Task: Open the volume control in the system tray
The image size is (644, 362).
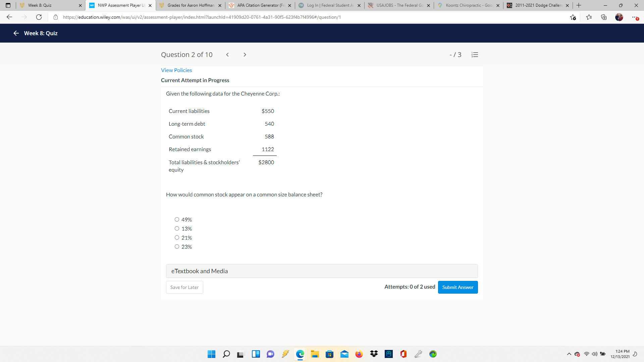Action: (x=595, y=354)
